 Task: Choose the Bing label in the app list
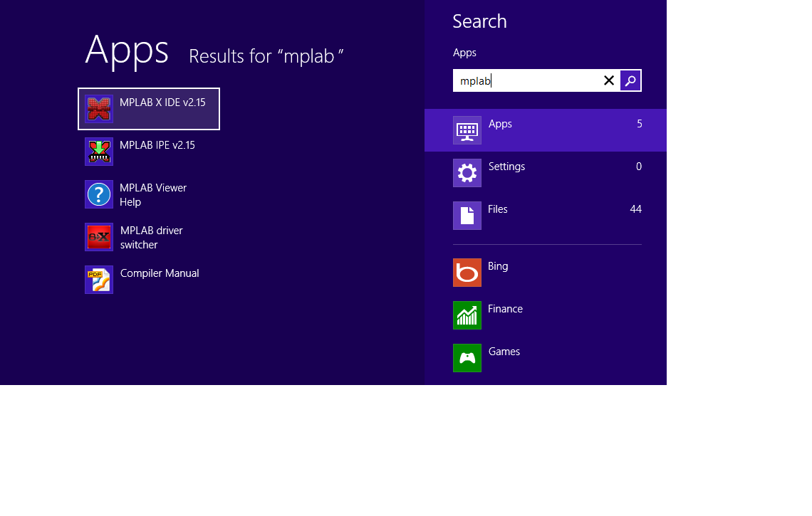(x=498, y=266)
